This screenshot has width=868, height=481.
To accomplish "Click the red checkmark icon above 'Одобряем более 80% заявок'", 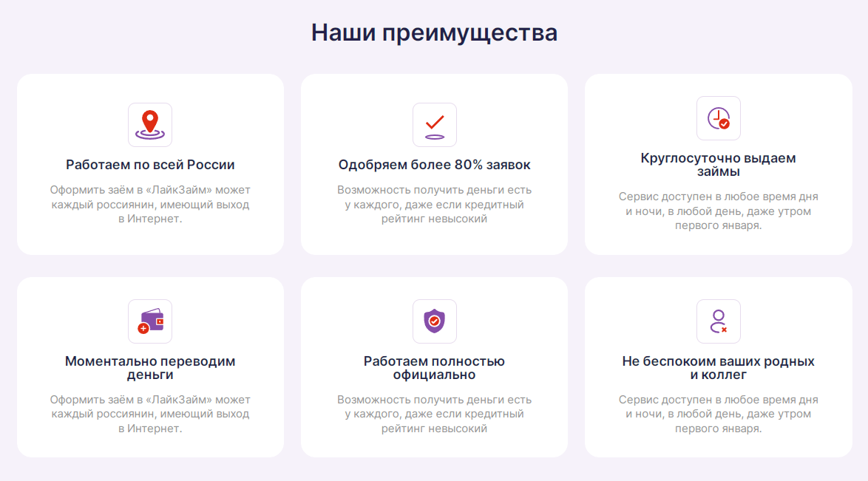I will [x=434, y=125].
